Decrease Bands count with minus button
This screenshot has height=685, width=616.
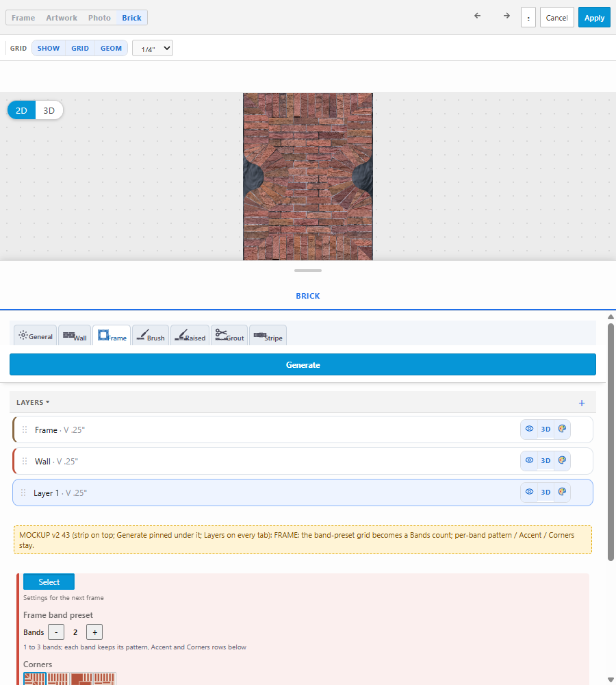(56, 632)
